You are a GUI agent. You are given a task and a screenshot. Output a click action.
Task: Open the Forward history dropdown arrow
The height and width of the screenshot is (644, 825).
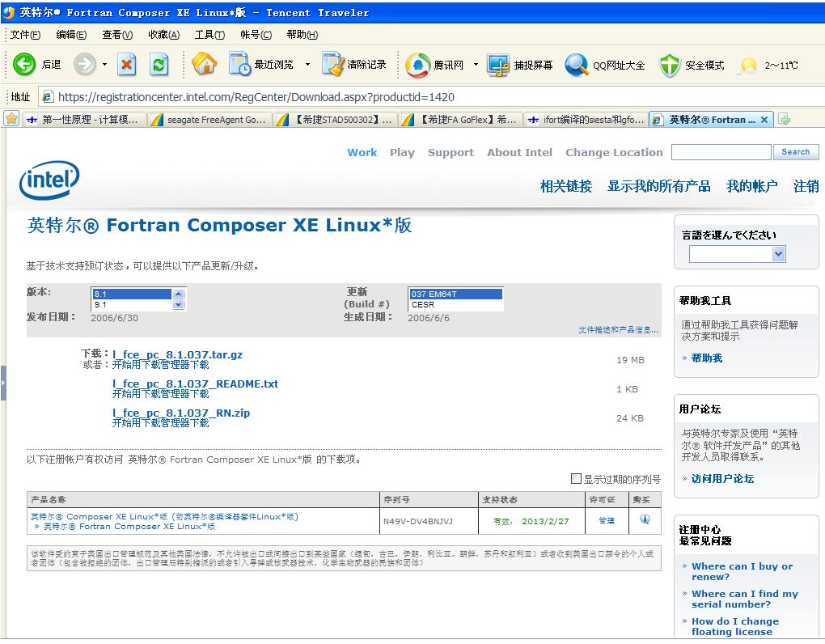click(x=104, y=65)
